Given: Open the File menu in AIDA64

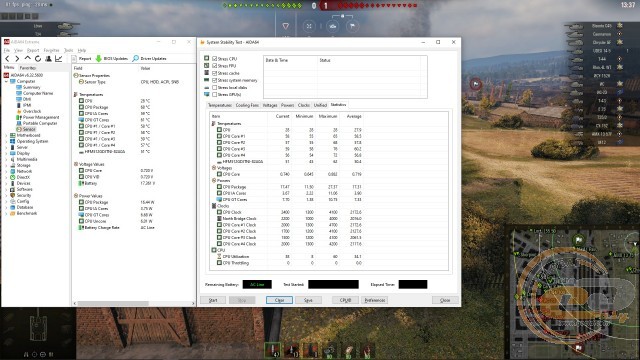Looking at the screenshot, I should coord(7,50).
